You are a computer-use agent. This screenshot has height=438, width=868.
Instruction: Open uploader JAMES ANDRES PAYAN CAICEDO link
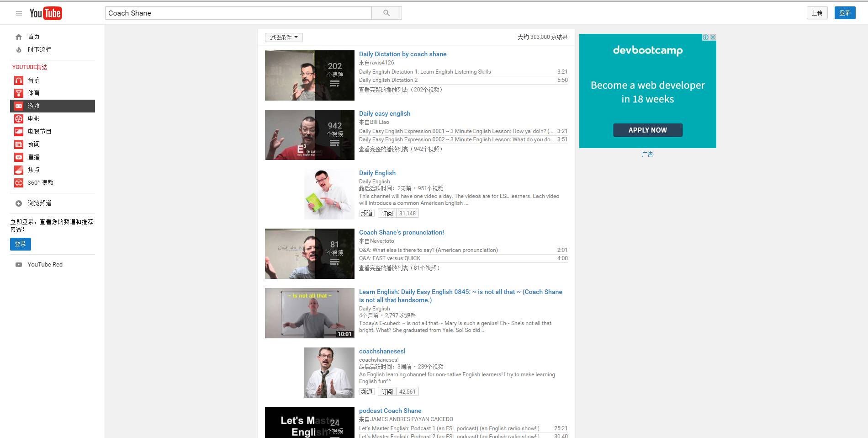click(412, 419)
